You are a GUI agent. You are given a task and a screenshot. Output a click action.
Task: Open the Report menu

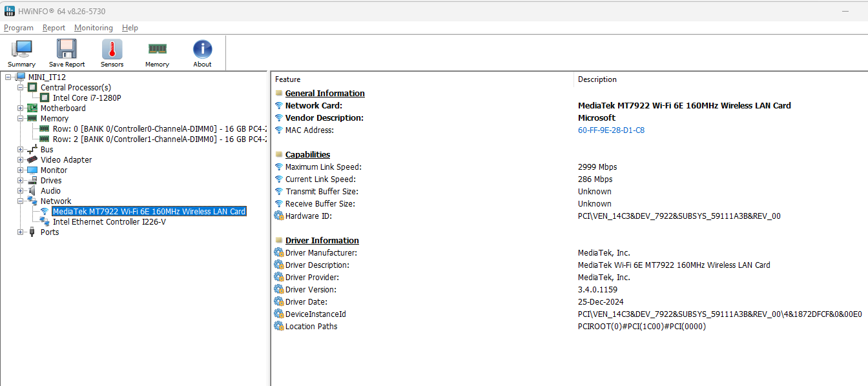pyautogui.click(x=54, y=28)
